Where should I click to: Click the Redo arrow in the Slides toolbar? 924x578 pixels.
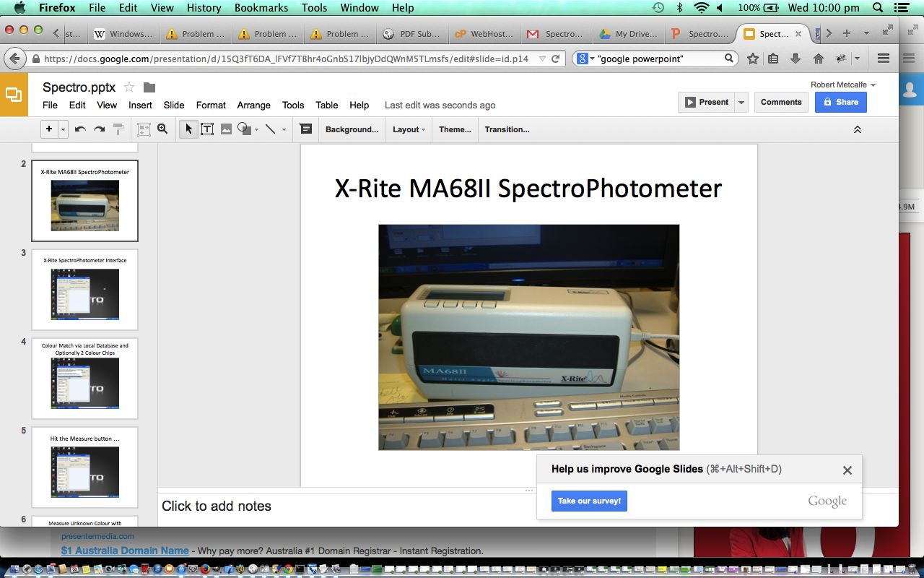click(x=99, y=129)
